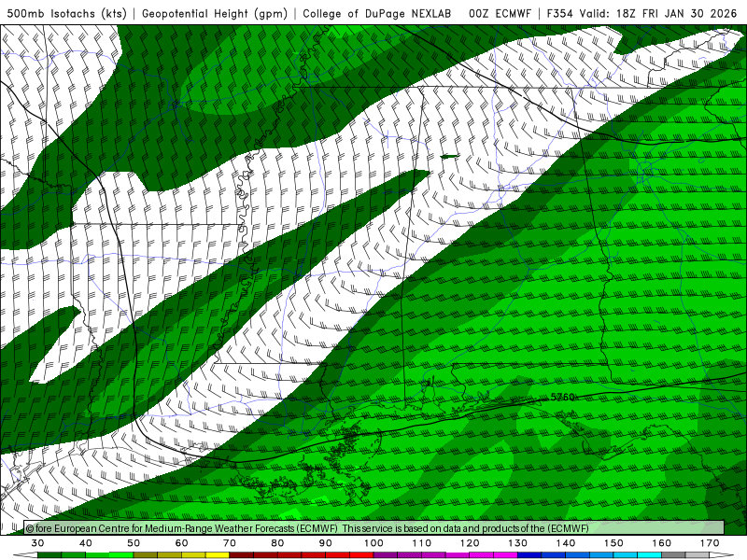Click the 'Geopotential Height (gpm)' title text
Screen dimensions: 747x560
[215, 14]
